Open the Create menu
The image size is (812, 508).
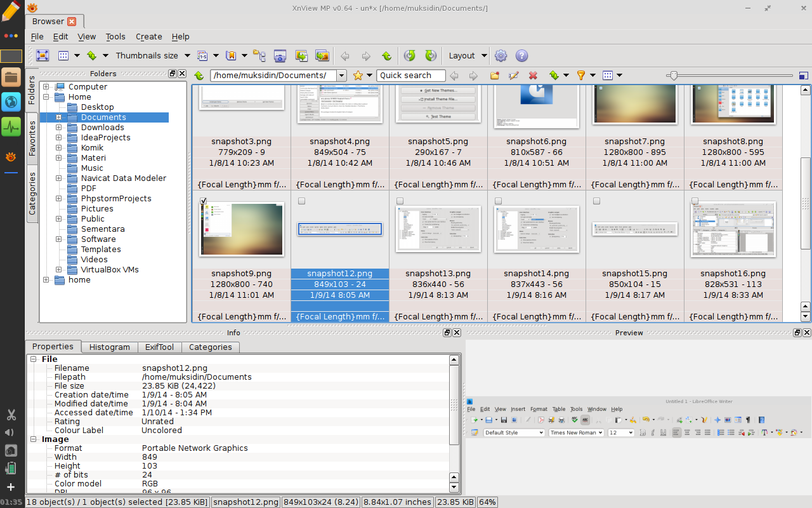[x=148, y=36]
